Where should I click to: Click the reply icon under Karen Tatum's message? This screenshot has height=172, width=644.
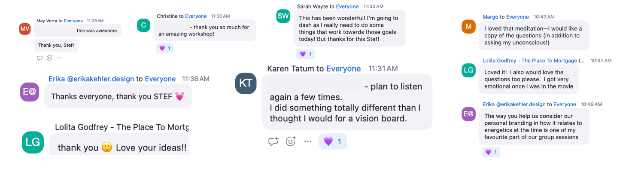coord(273,141)
